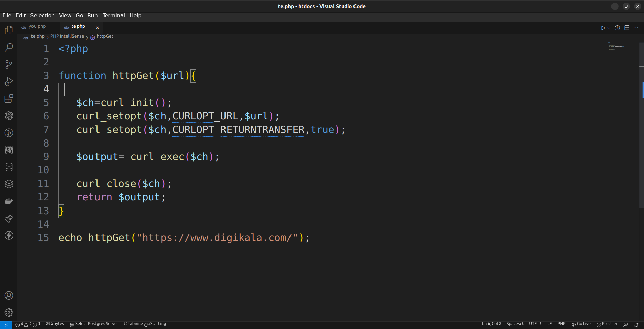This screenshot has width=644, height=329.
Task: Click Prettier in status bar
Action: tap(607, 324)
